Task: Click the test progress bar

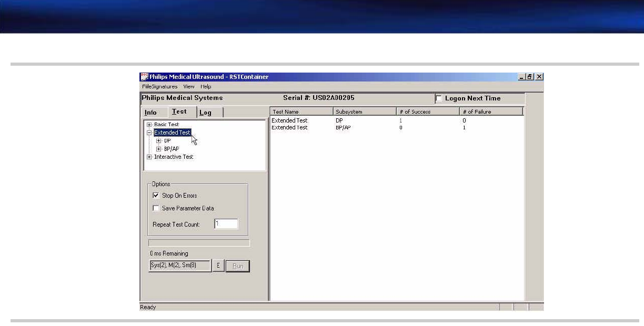Action: (x=199, y=243)
